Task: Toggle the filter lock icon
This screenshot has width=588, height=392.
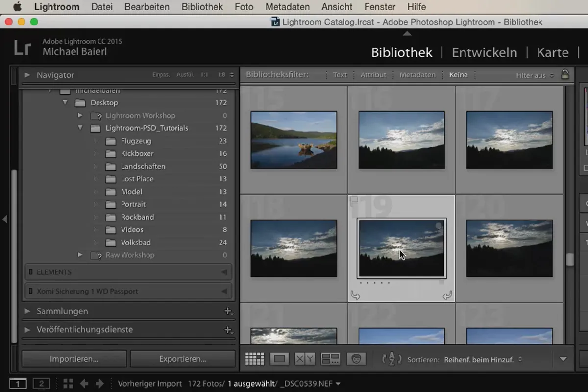Action: [x=565, y=75]
